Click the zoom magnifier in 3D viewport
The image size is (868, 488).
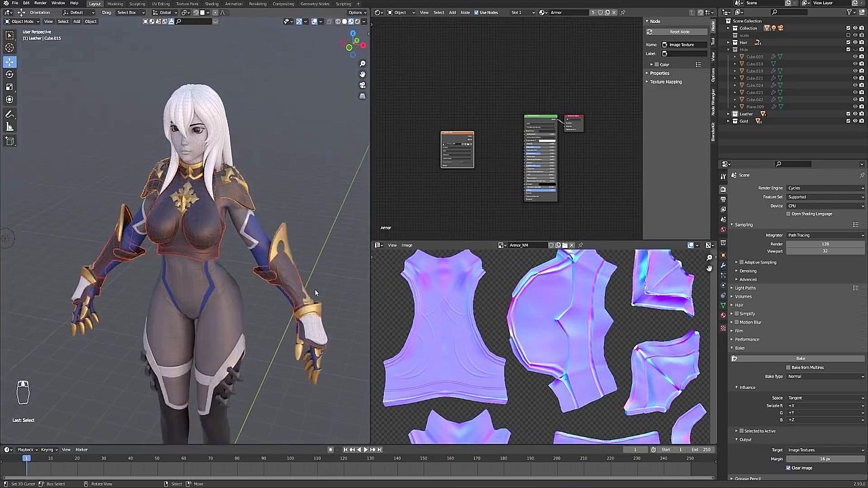click(362, 64)
